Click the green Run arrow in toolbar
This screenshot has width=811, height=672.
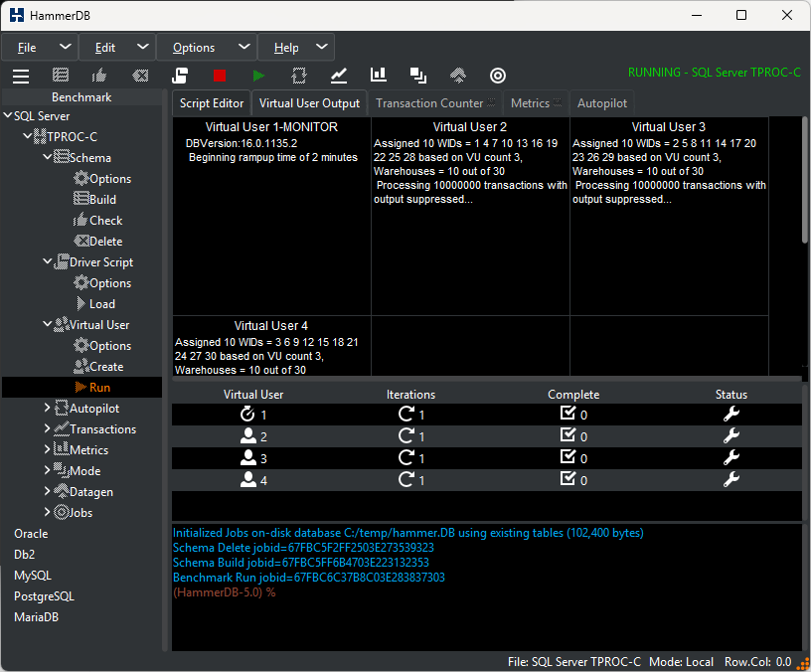pos(258,76)
